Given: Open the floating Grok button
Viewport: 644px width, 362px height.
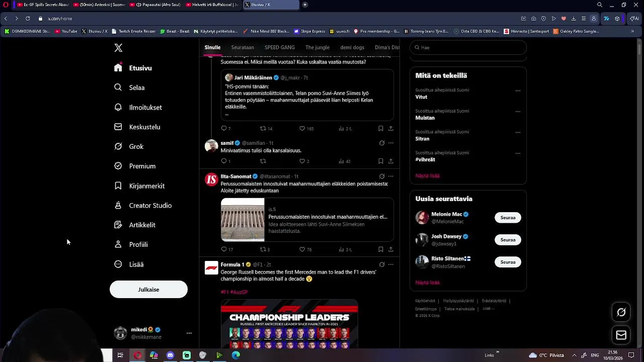Looking at the screenshot, I should [x=621, y=312].
